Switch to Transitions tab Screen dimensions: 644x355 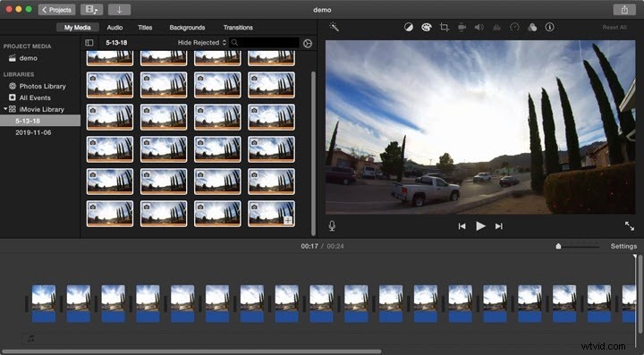tap(238, 28)
